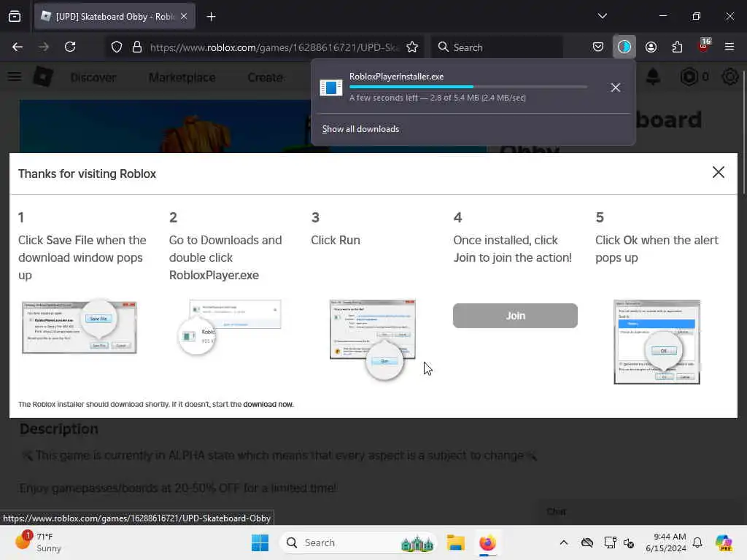The image size is (747, 560).
Task: Open the taskbar clock 9:44 AM
Action: 665,542
